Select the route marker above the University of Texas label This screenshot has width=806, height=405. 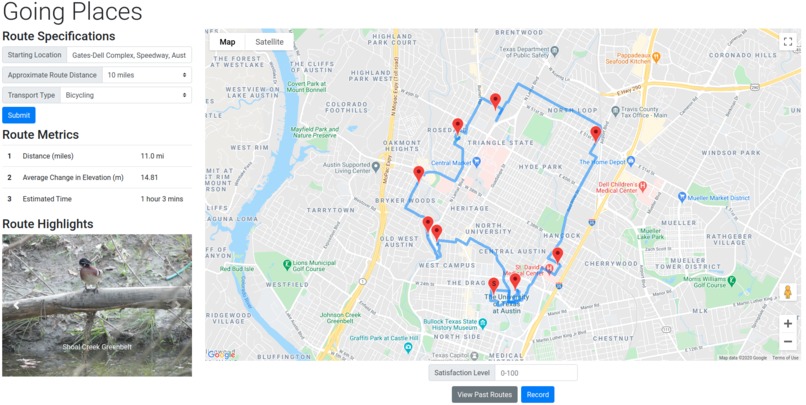coord(515,282)
